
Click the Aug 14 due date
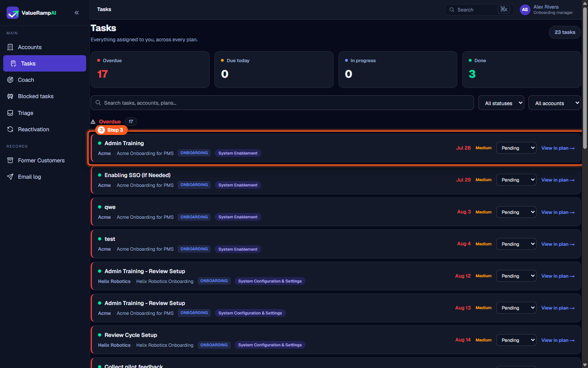pyautogui.click(x=463, y=340)
